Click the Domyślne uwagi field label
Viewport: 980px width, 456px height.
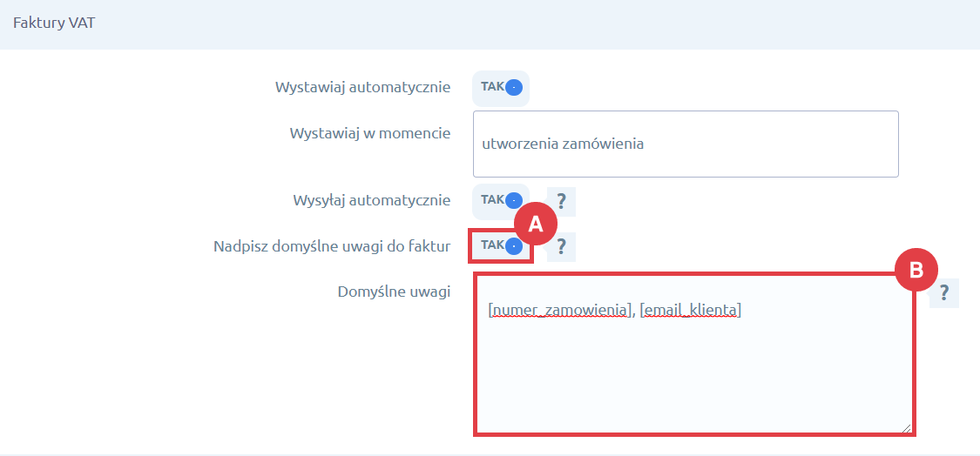tap(393, 292)
